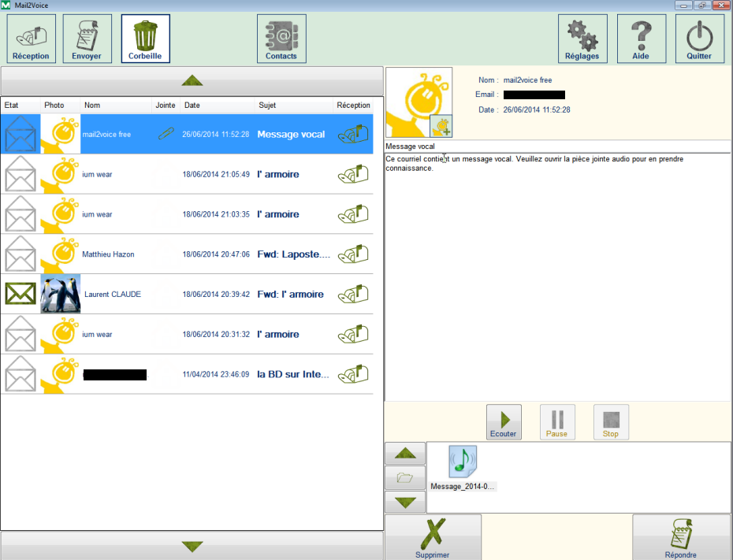Click the date 26/06/2014 11:52:28 in preview header
The width and height of the screenshot is (733, 560).
click(x=537, y=109)
